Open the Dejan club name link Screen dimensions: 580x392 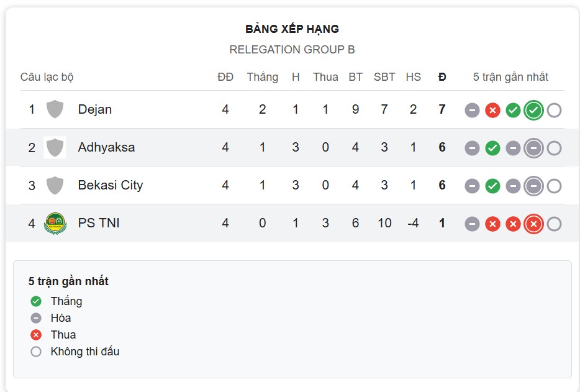tap(95, 109)
